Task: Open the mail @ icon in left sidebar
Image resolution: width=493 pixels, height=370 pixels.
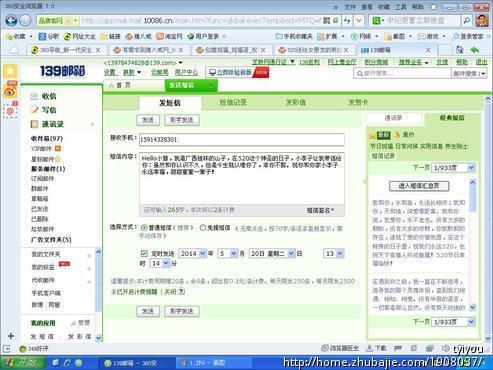Action: coord(10,110)
